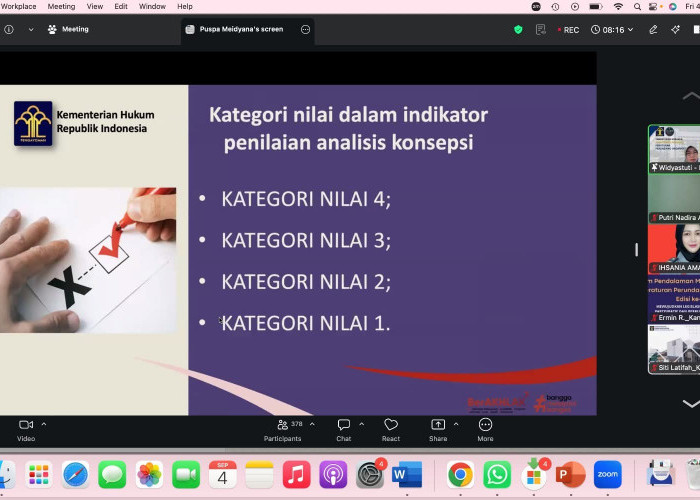This screenshot has height=500, width=700.
Task: Expand the arrow next to Participants
Action: point(312,424)
